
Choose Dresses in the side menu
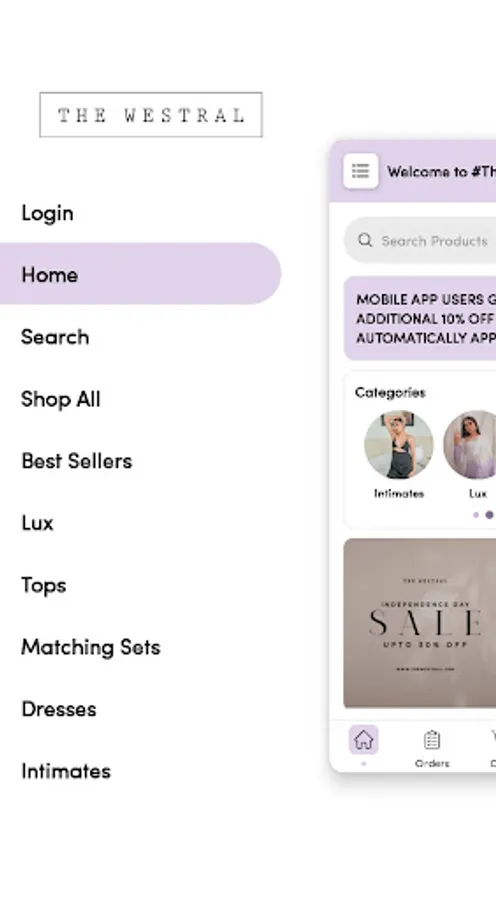pyautogui.click(x=59, y=709)
